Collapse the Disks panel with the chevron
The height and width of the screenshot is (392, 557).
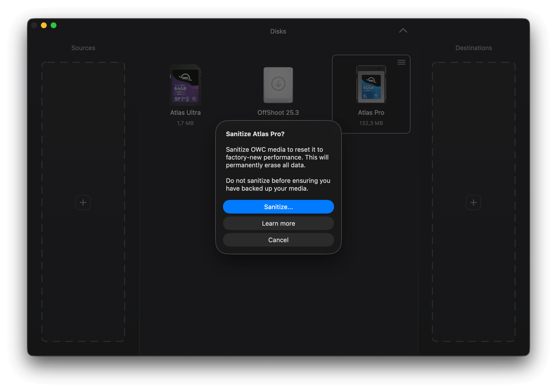coord(403,31)
